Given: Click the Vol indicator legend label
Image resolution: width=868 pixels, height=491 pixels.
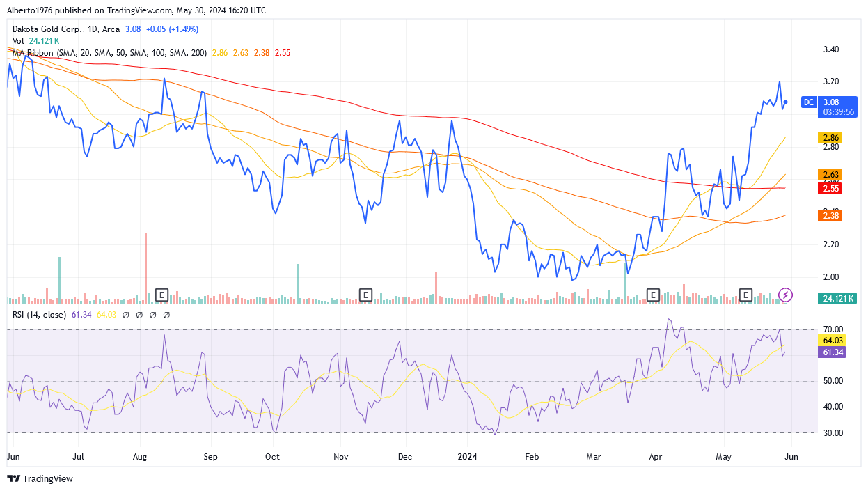Looking at the screenshot, I should click(x=19, y=41).
